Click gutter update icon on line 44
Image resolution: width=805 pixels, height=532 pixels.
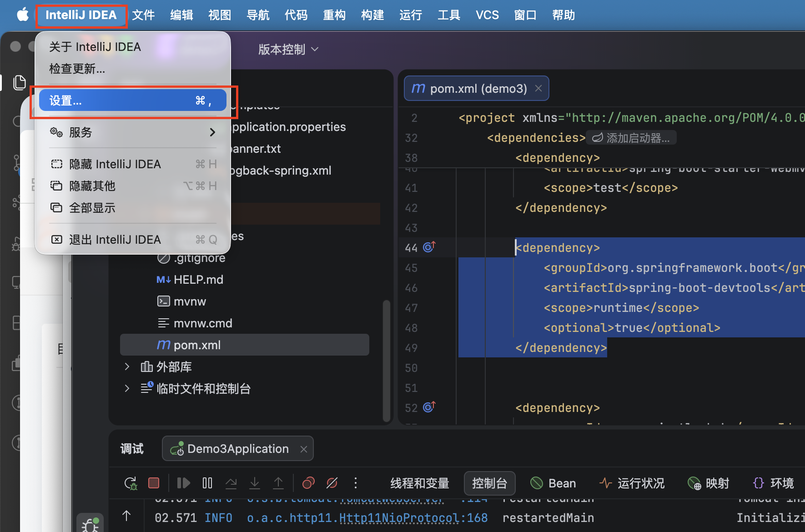pyautogui.click(x=429, y=247)
